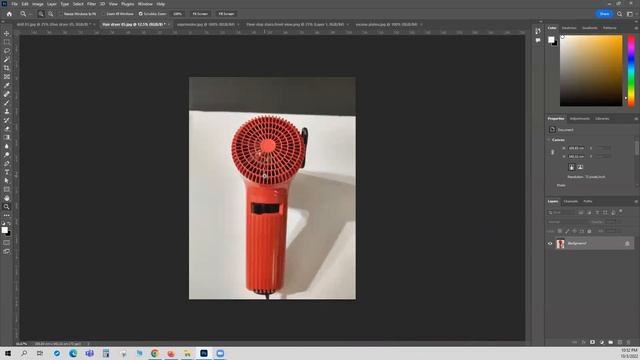
Task: Select the Zoom tool in toolbar
Action: click(x=7, y=207)
